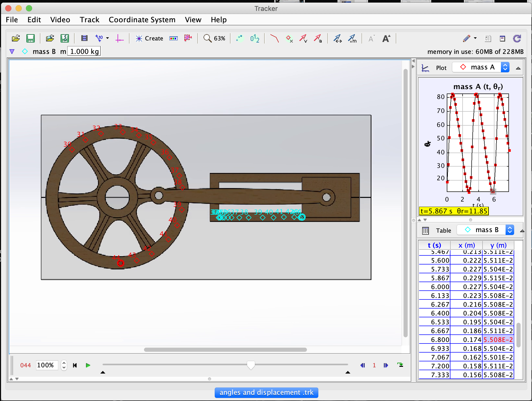Open the Video menu
This screenshot has width=532, height=401.
(x=60, y=20)
